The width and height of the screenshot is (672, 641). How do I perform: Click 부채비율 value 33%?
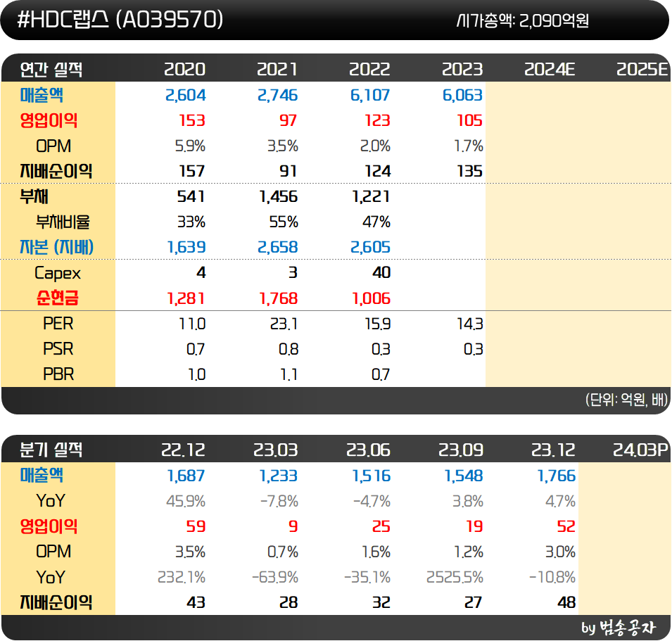point(191,222)
